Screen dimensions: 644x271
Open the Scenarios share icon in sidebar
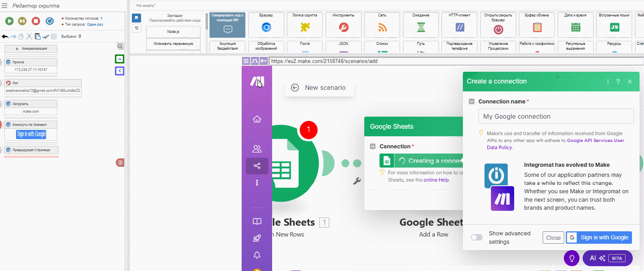tap(257, 166)
